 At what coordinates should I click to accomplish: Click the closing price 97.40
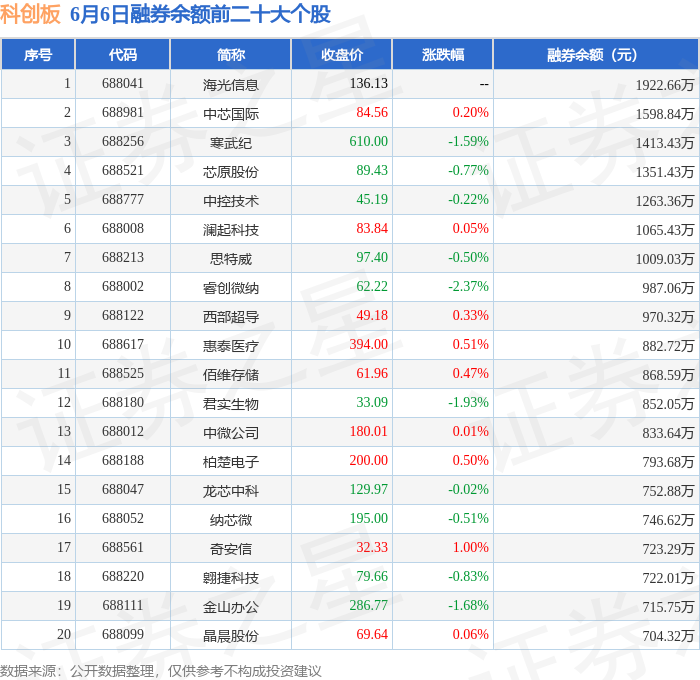point(372,257)
